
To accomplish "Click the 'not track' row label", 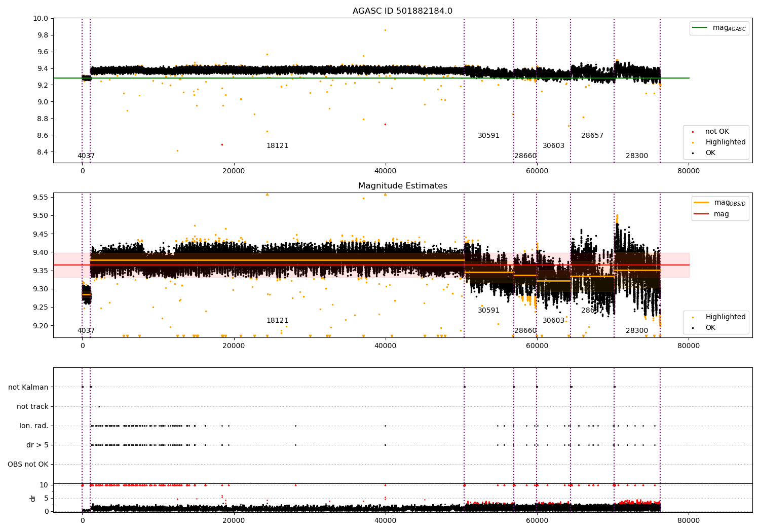I will (32, 407).
